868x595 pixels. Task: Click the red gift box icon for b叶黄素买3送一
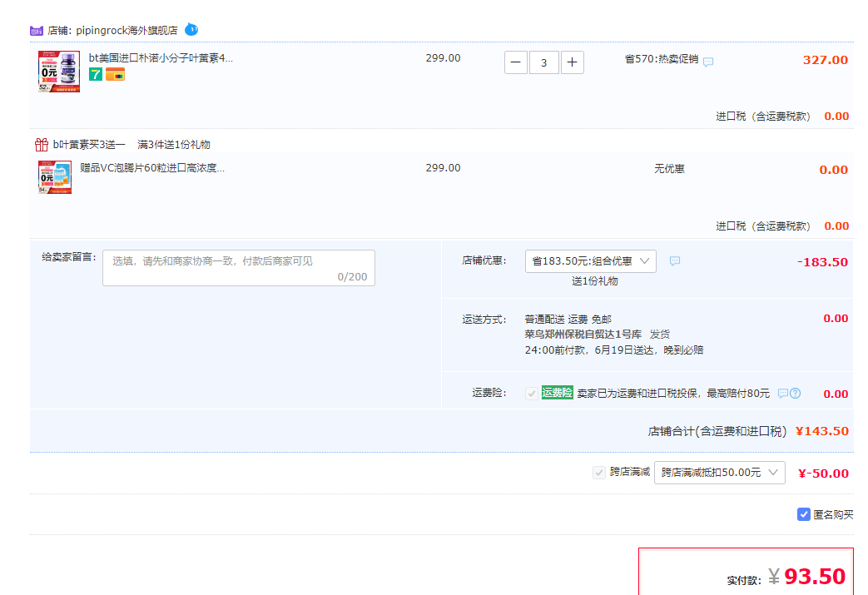point(42,145)
